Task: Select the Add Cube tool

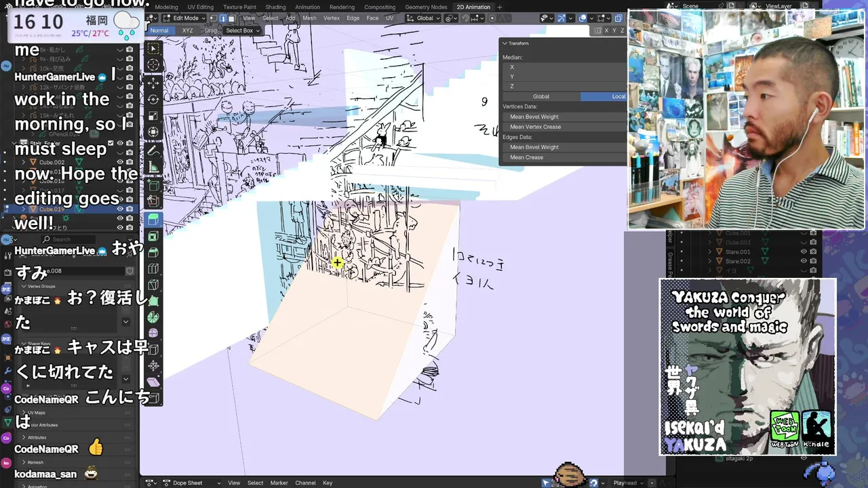Action: click(154, 185)
